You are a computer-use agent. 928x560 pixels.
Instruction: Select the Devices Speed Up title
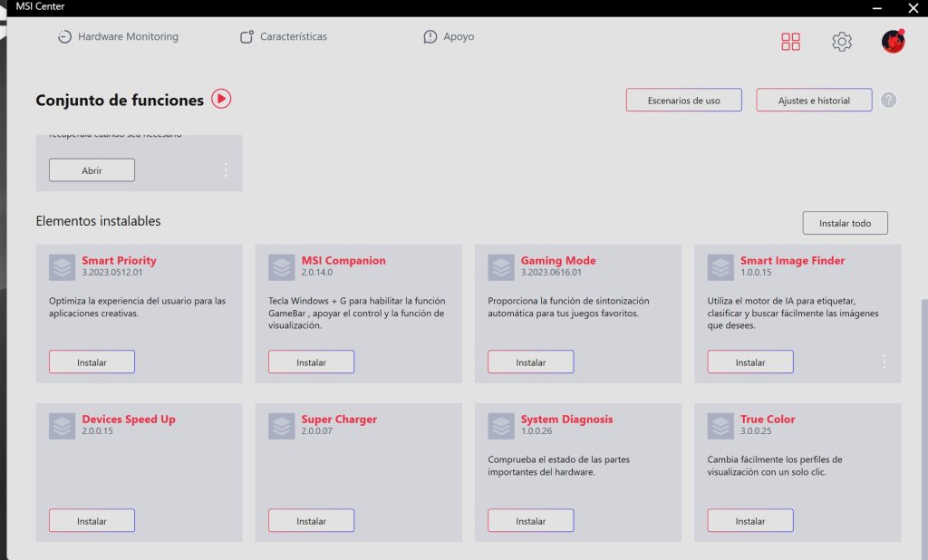(129, 420)
